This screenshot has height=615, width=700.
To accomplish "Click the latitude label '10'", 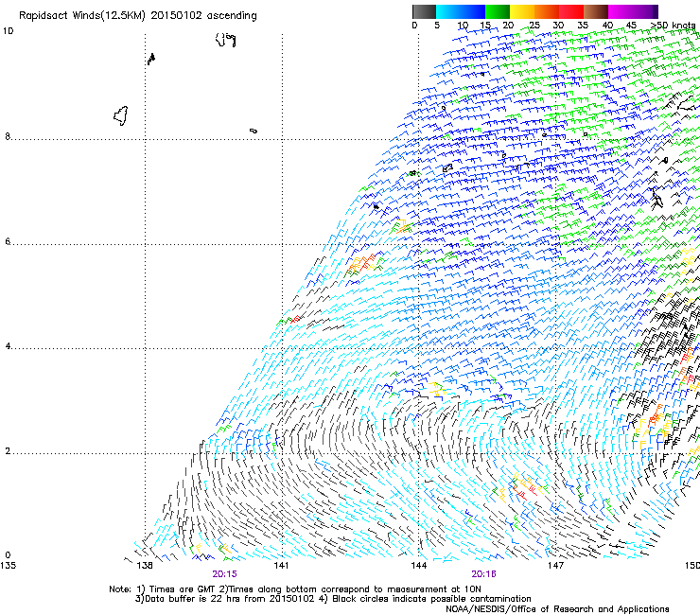I will tap(8, 31).
